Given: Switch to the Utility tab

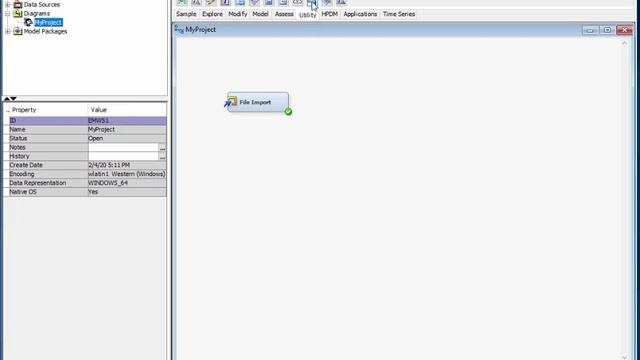Looking at the screenshot, I should click(x=307, y=15).
